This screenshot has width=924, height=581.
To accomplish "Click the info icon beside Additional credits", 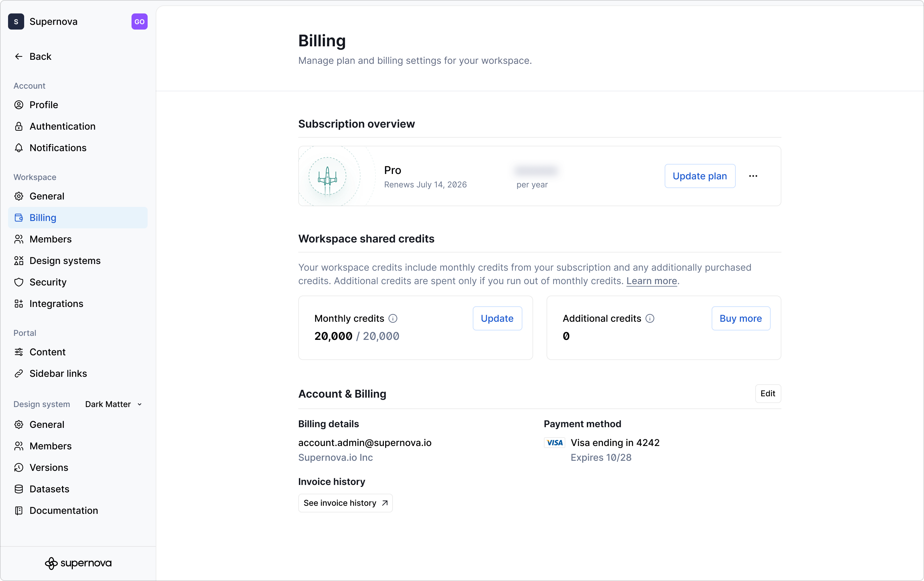I will pyautogui.click(x=650, y=318).
